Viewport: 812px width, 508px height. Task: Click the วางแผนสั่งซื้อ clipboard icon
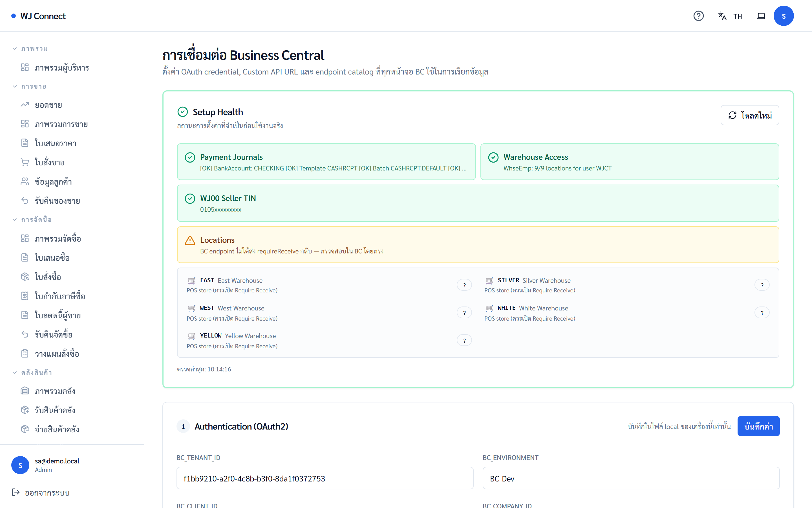[25, 353]
